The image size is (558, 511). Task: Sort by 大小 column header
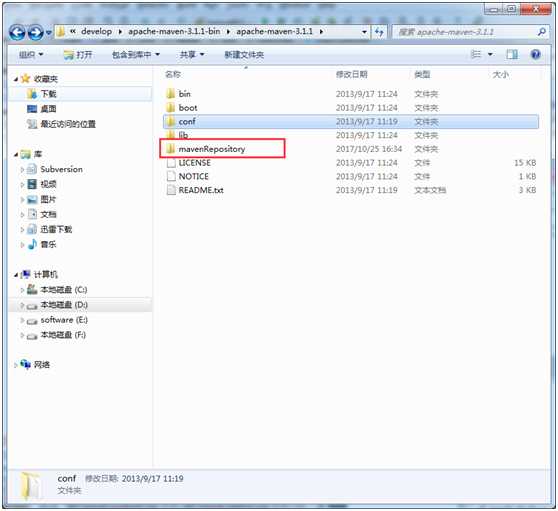coord(500,74)
